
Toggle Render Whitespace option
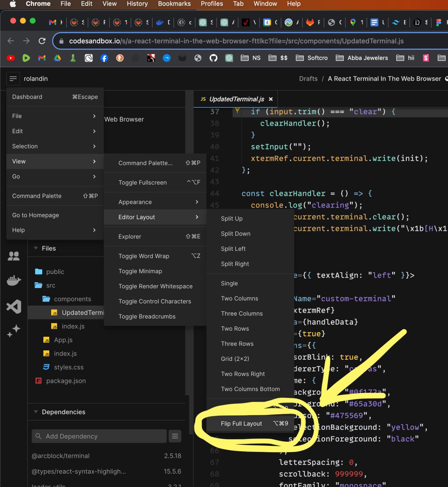coord(155,286)
